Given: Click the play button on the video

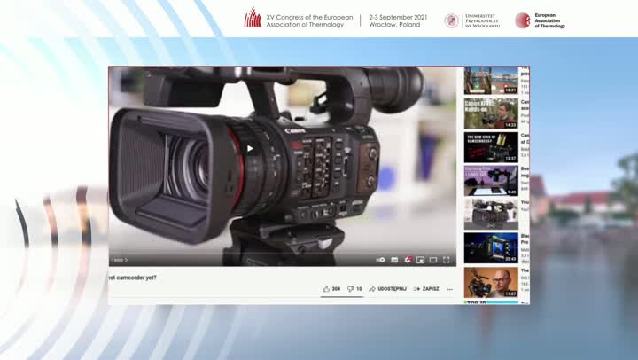Looking at the screenshot, I should [250, 149].
